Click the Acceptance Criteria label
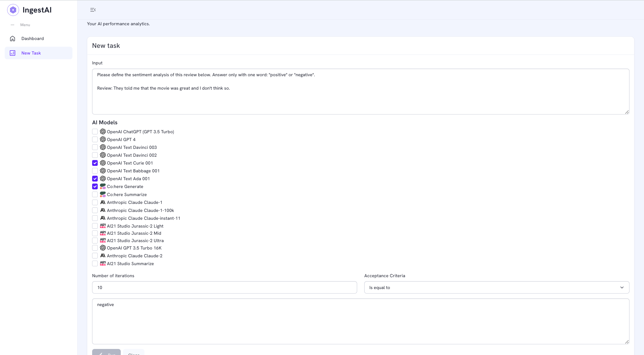The width and height of the screenshot is (644, 355). [385, 275]
